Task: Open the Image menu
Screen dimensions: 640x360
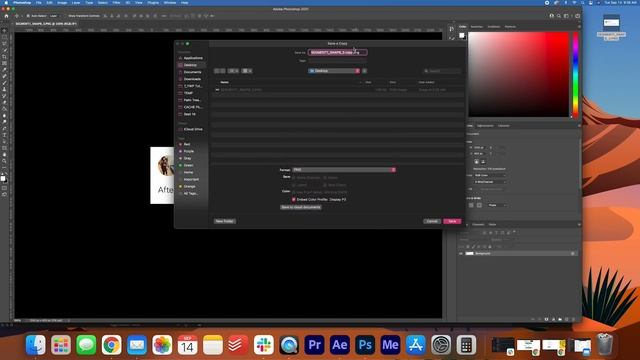Action: pos(62,2)
